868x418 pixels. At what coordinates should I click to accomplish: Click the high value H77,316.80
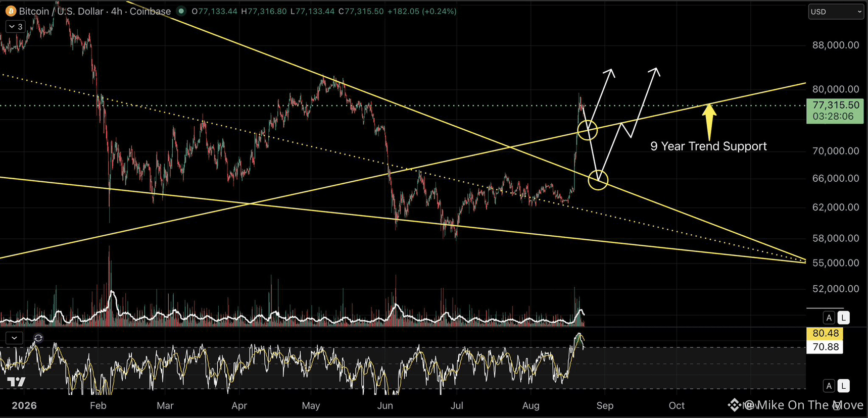tap(264, 11)
